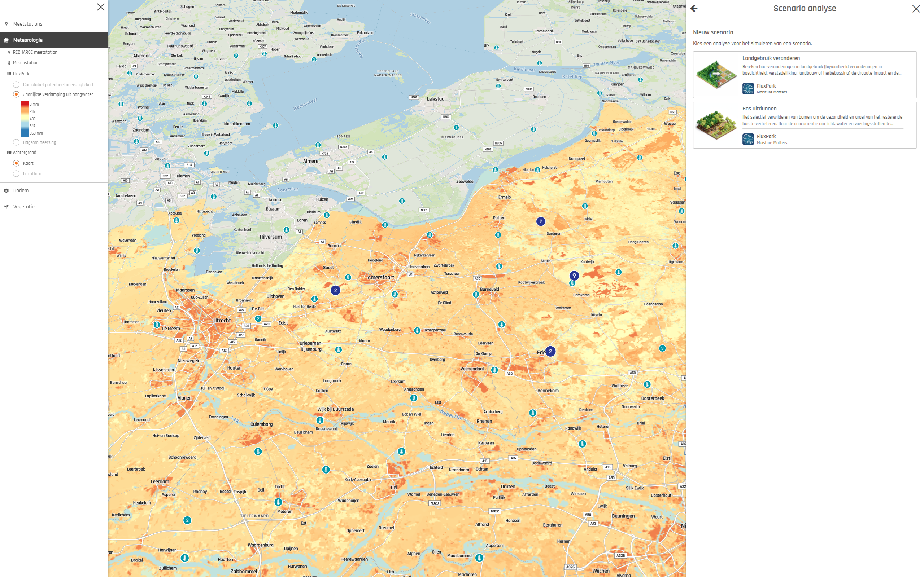Click the dark blue cluster 2 at Ede
The image size is (924, 577).
pyautogui.click(x=550, y=352)
